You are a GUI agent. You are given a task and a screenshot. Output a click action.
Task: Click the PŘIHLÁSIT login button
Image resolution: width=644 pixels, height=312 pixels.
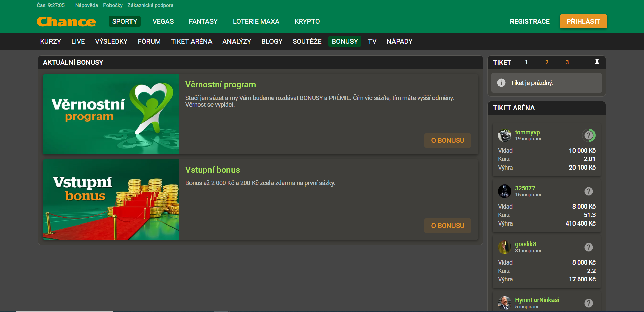[583, 21]
